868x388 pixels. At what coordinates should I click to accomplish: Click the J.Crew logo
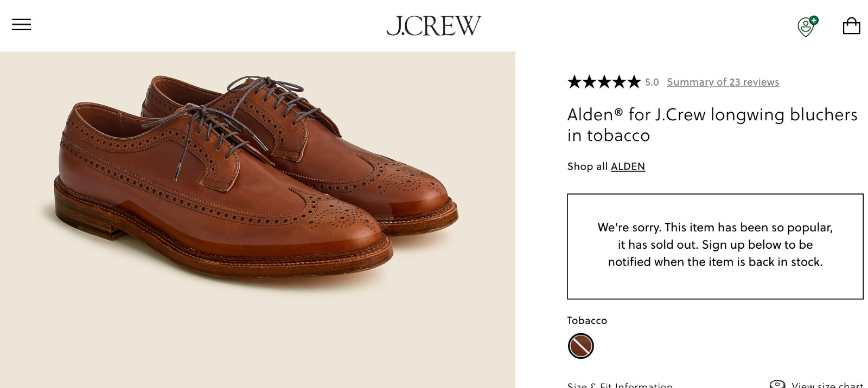(x=433, y=25)
